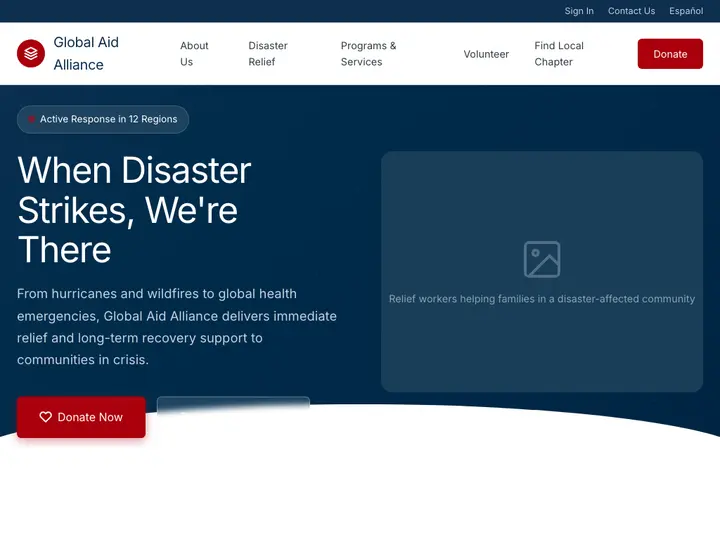This screenshot has width=720, height=540.
Task: Open the Contact Us link
Action: click(631, 11)
